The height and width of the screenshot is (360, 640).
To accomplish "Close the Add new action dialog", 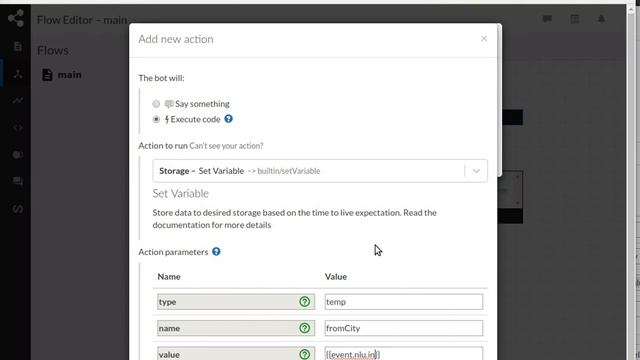I will [x=484, y=38].
